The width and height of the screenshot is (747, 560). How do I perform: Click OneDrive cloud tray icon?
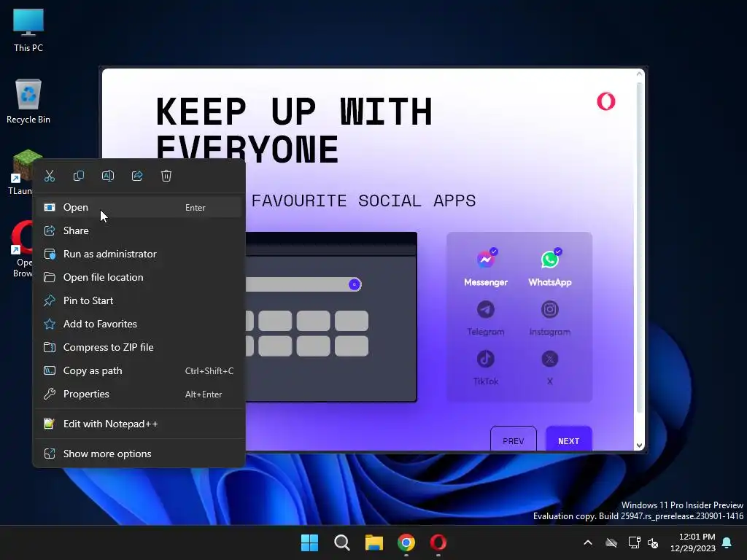point(611,542)
